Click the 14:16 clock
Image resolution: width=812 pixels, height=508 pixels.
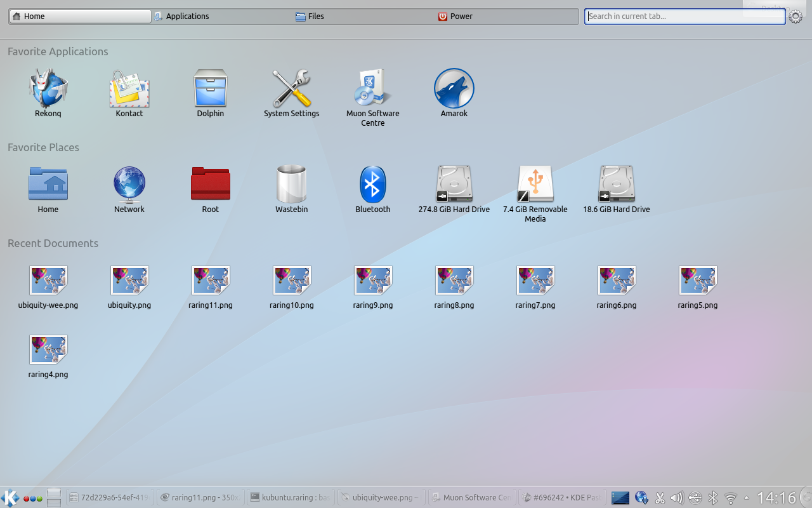776,498
